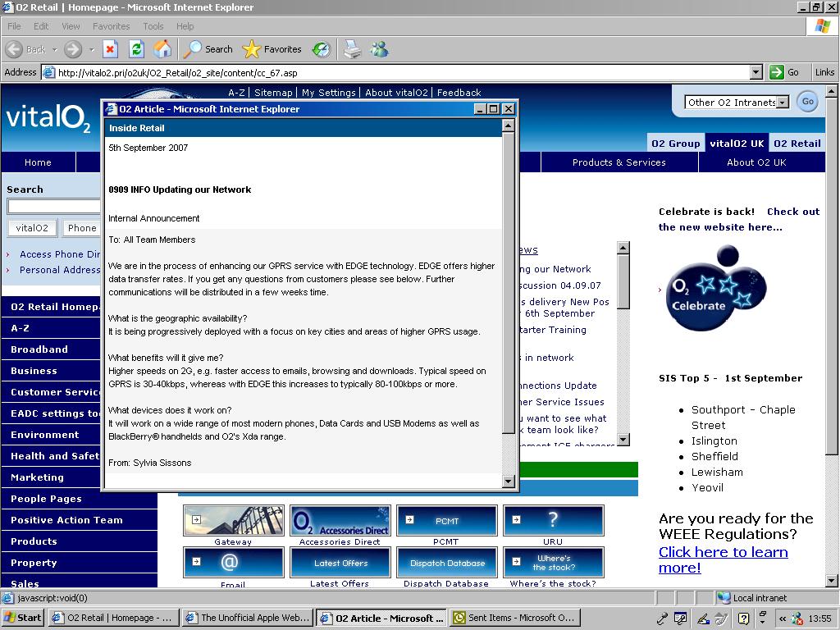
Task: Switch to Unofficial Apple Web taskbar window
Action: pos(248,618)
